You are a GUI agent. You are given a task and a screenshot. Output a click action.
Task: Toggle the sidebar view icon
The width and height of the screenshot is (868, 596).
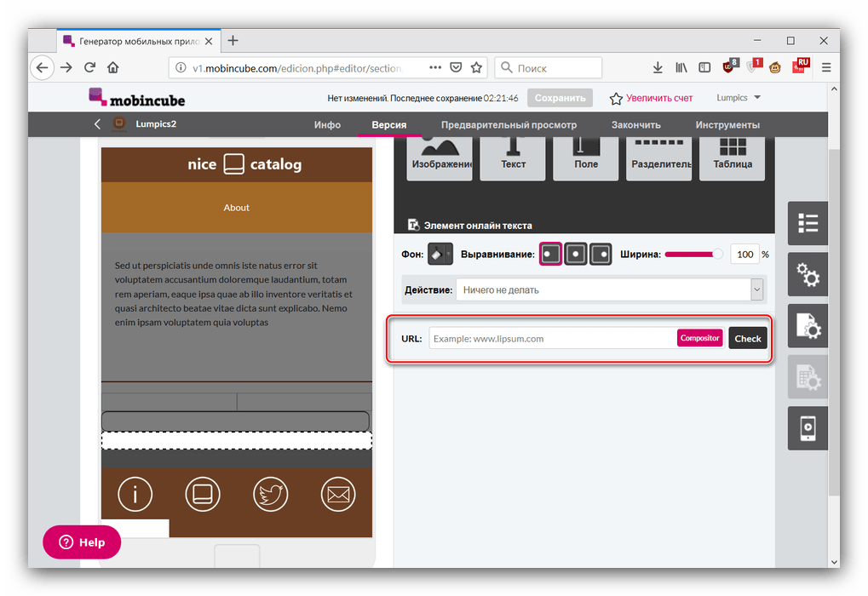click(704, 67)
